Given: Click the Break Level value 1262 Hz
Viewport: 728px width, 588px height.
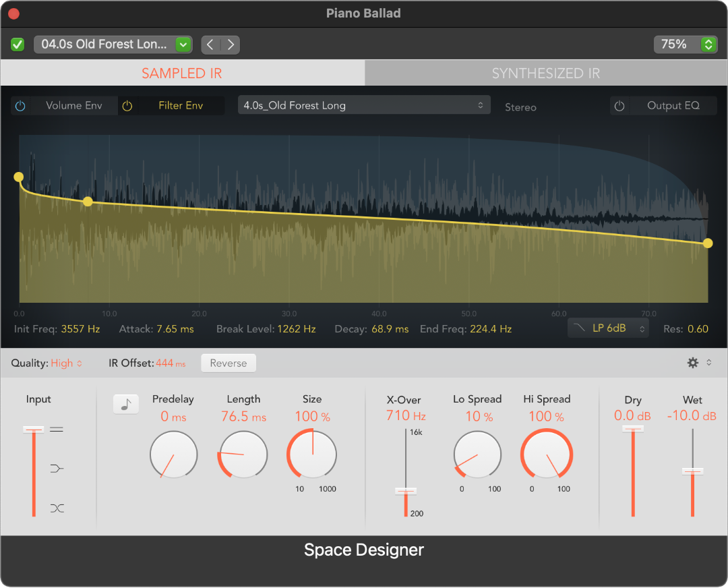Looking at the screenshot, I should [x=297, y=329].
